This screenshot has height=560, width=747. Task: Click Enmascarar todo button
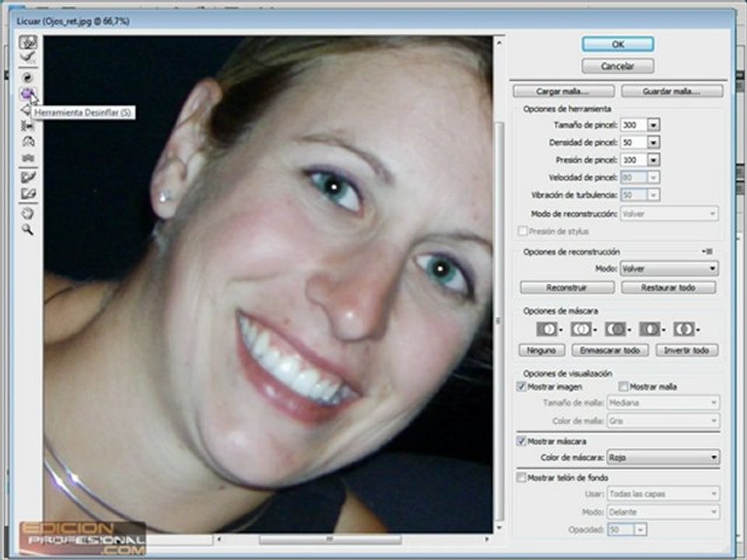[x=610, y=351]
